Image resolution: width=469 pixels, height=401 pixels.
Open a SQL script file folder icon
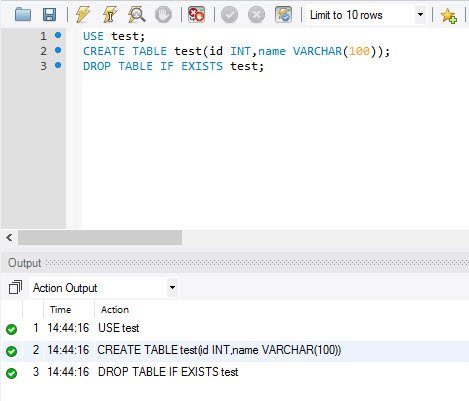(23, 15)
